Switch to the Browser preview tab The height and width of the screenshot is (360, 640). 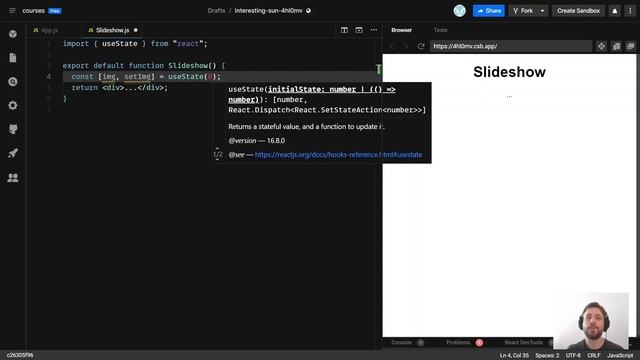402,30
